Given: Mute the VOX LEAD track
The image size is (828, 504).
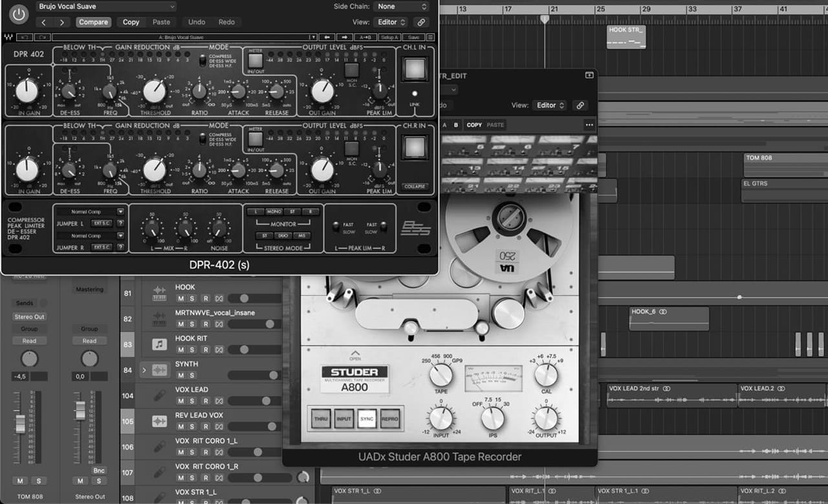Looking at the screenshot, I should pyautogui.click(x=180, y=401).
